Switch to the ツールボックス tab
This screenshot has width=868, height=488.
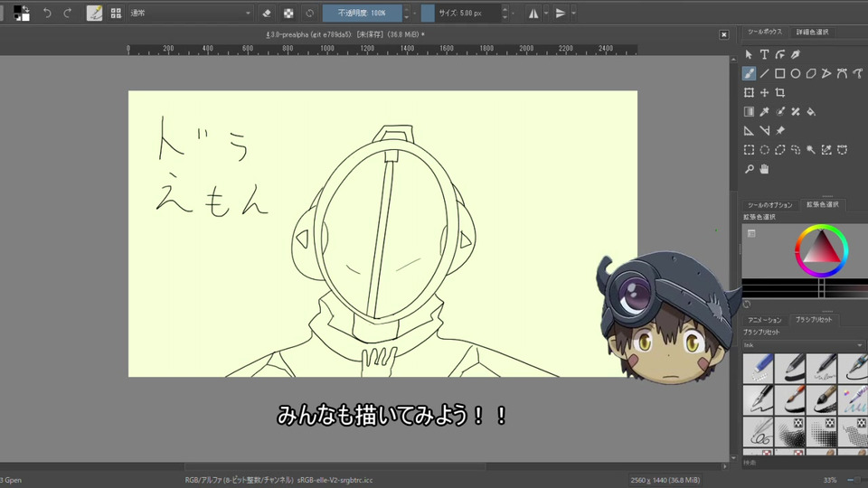pos(765,33)
